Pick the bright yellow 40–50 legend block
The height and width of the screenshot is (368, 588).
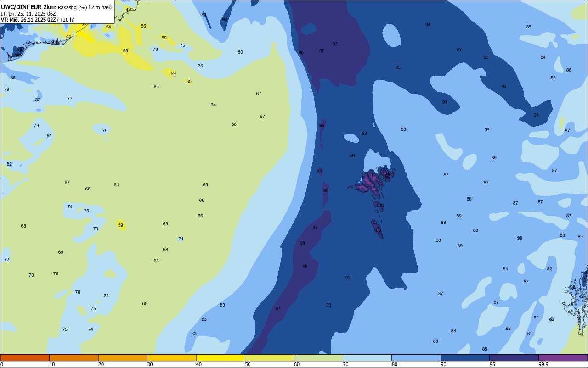click(x=220, y=357)
